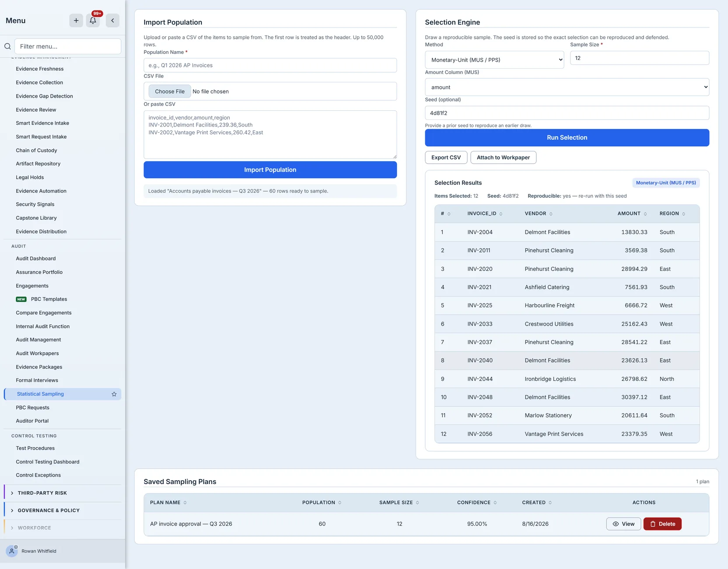The image size is (728, 569).
Task: Open Legal Holds menu item
Action: pyautogui.click(x=30, y=177)
